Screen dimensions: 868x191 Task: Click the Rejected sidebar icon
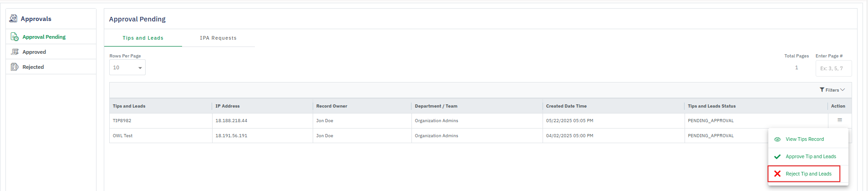[x=15, y=67]
